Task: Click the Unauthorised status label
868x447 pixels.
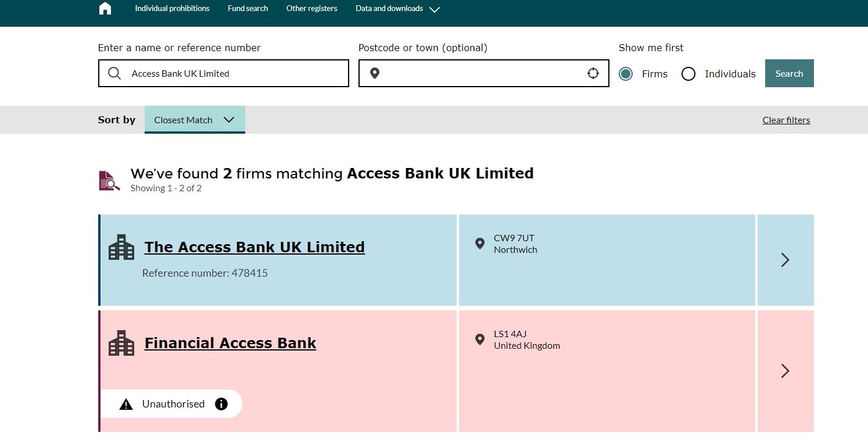Action: pos(173,404)
